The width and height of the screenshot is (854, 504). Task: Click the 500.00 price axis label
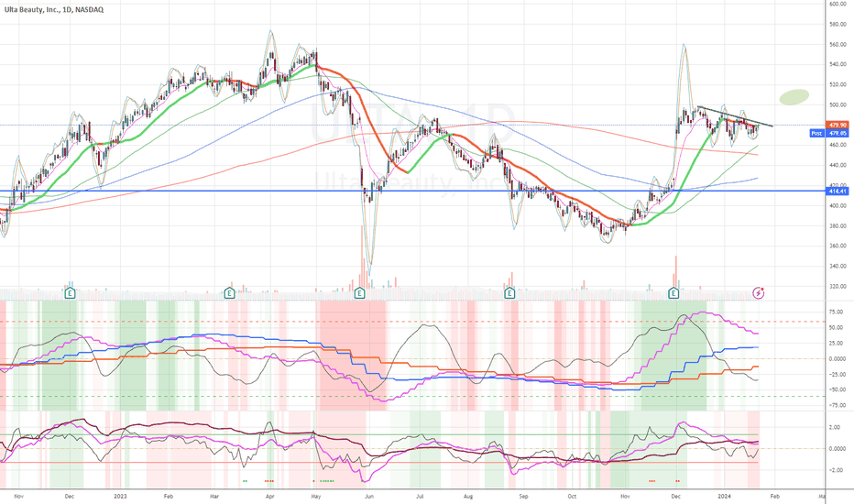pyautogui.click(x=838, y=105)
